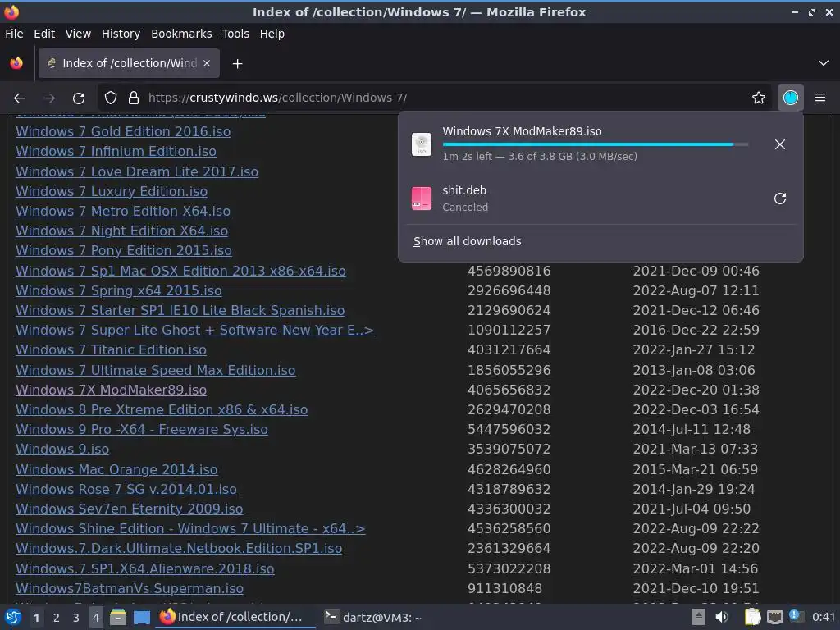The image size is (840, 630).
Task: Open Windows 7 Infinium Edition.iso link
Action: [x=116, y=152]
